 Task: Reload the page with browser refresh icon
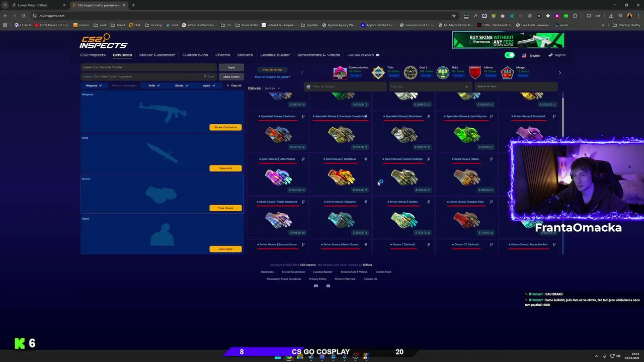pos(23,16)
